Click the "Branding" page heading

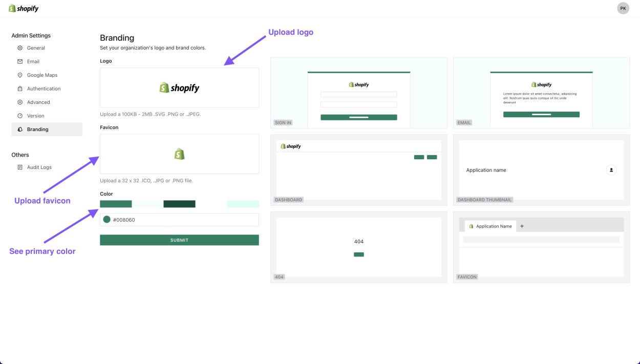(x=117, y=38)
